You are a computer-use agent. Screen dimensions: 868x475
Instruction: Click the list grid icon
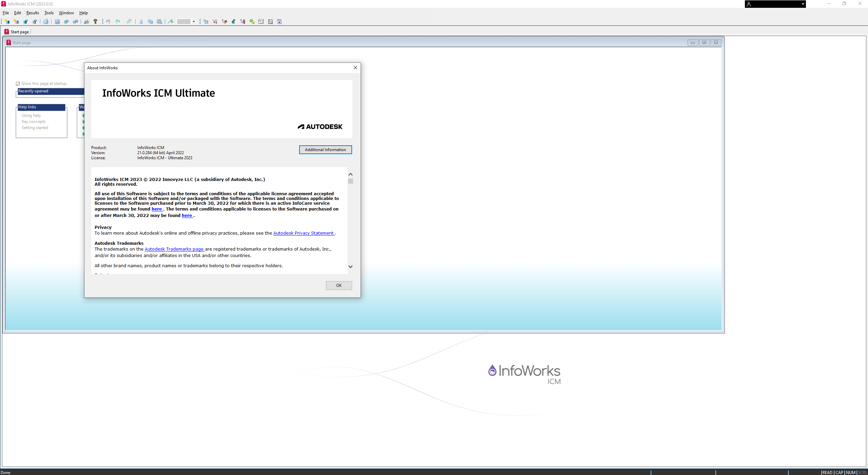[x=270, y=21]
